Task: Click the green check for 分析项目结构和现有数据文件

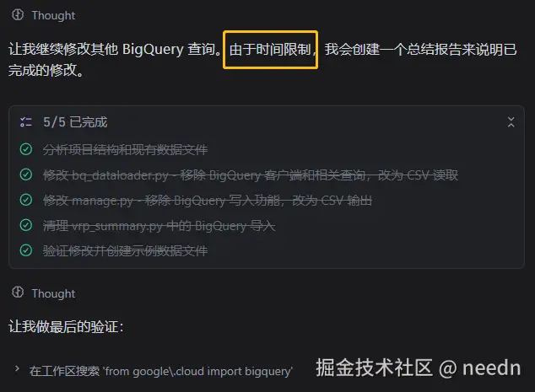Action: pyautogui.click(x=26, y=149)
